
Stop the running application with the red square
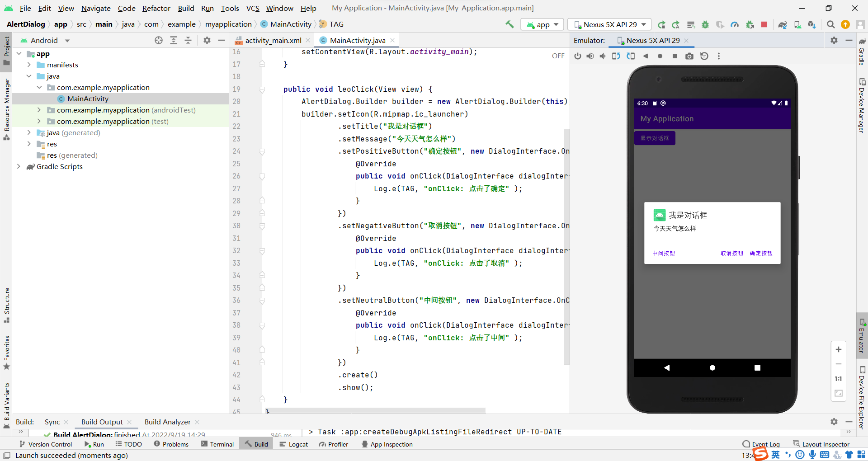pyautogui.click(x=764, y=24)
